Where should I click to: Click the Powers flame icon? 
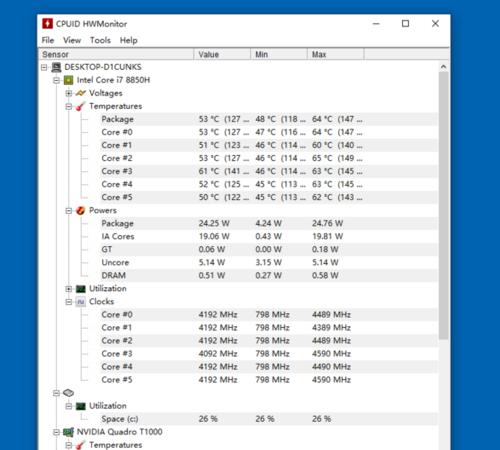(81, 211)
